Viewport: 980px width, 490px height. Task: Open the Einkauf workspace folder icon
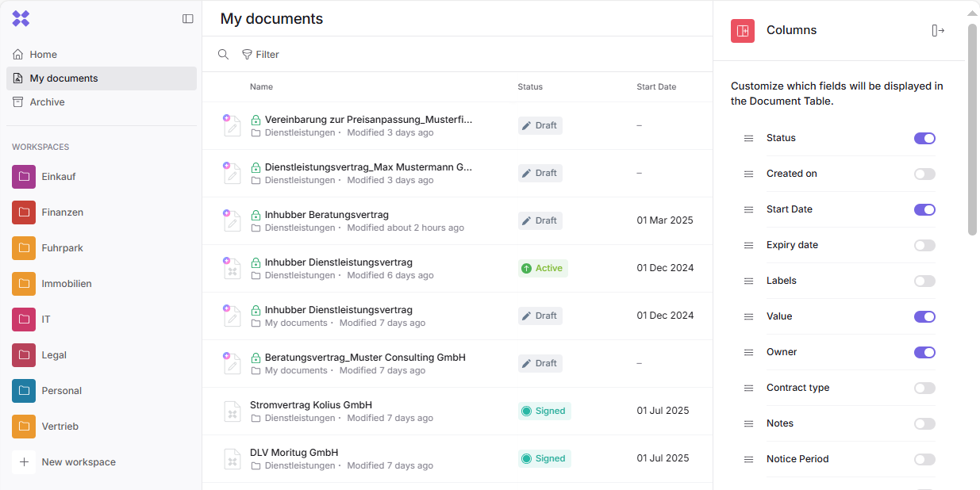tap(24, 177)
